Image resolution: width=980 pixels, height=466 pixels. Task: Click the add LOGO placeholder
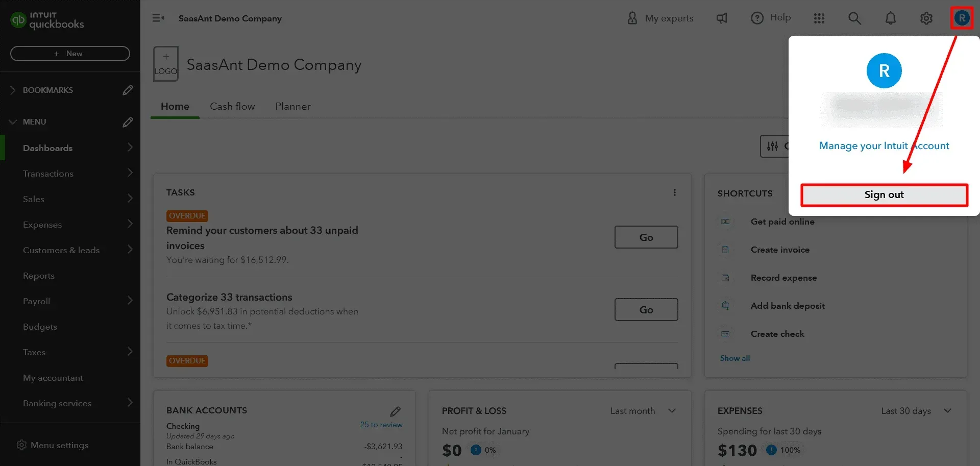[166, 64]
